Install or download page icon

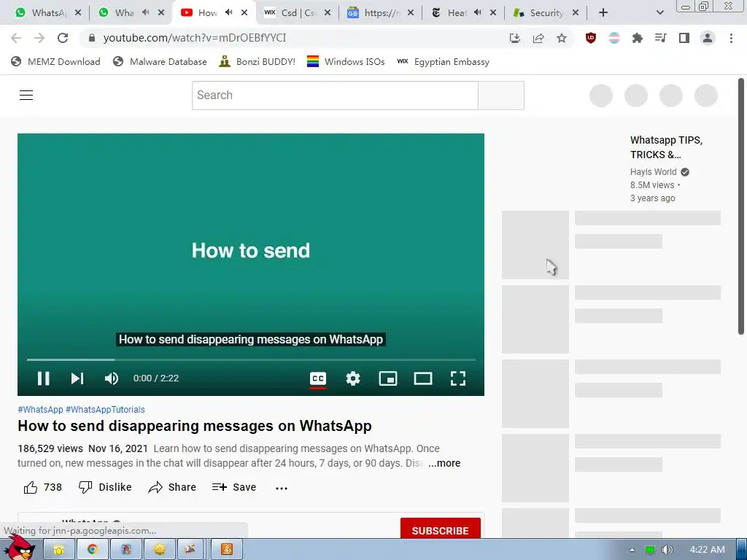pos(515,38)
